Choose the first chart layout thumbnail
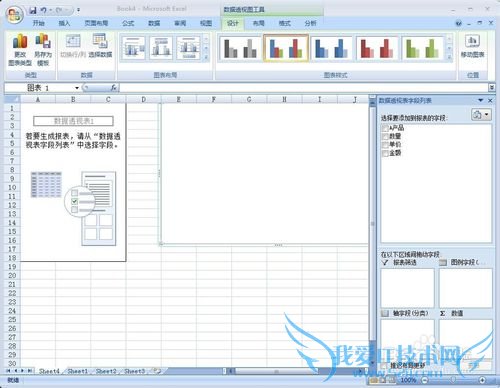This screenshot has height=388, width=500. [133, 48]
